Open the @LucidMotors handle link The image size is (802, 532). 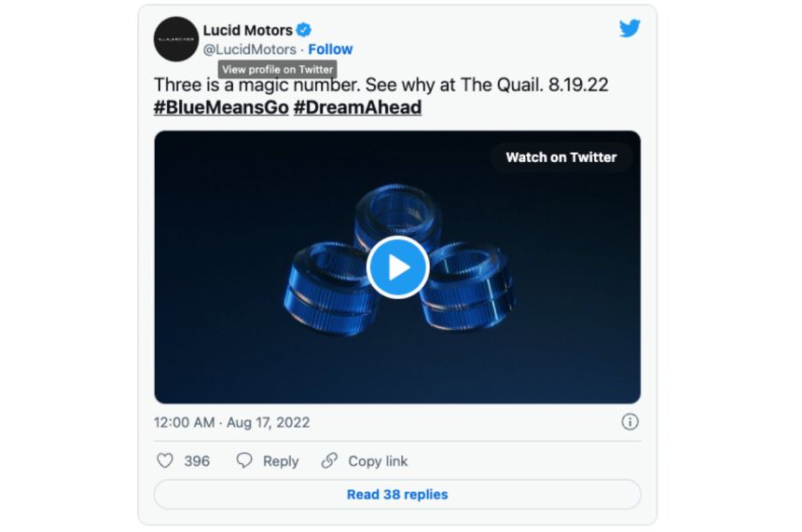250,49
